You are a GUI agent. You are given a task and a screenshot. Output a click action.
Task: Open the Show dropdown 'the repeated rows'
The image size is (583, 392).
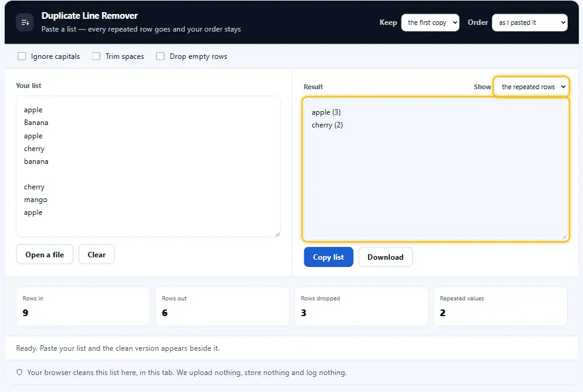click(531, 87)
